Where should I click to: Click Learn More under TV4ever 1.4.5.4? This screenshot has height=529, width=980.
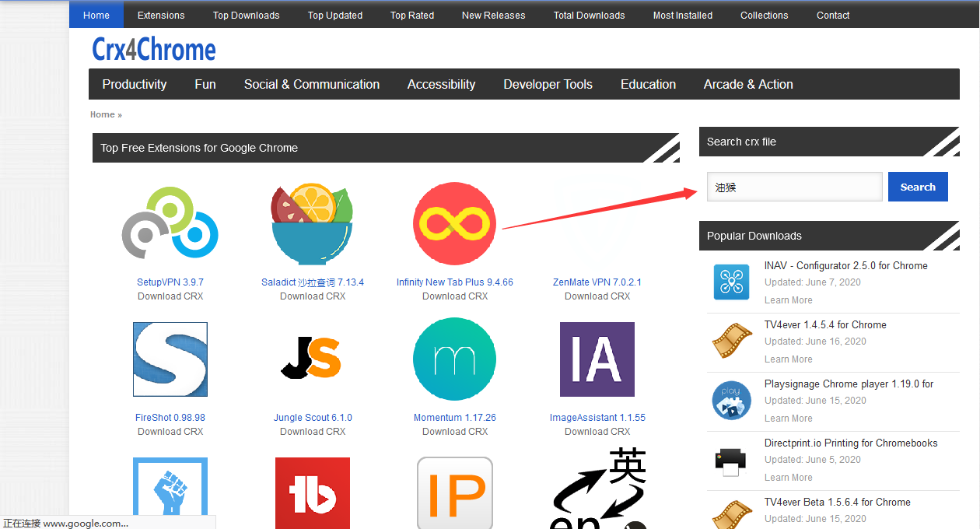(788, 359)
